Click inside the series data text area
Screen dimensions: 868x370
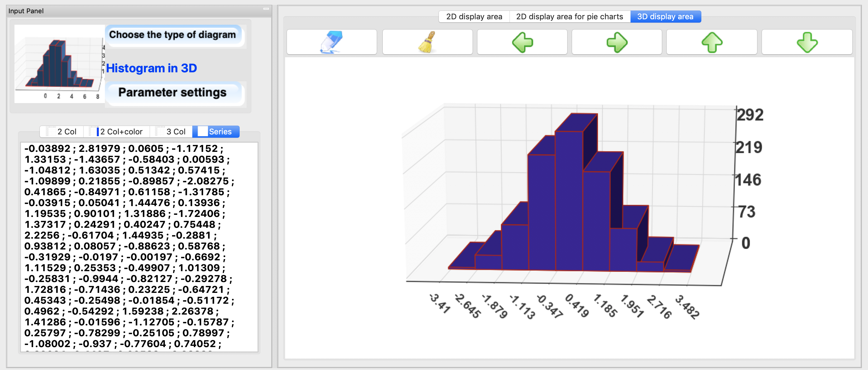pos(139,247)
